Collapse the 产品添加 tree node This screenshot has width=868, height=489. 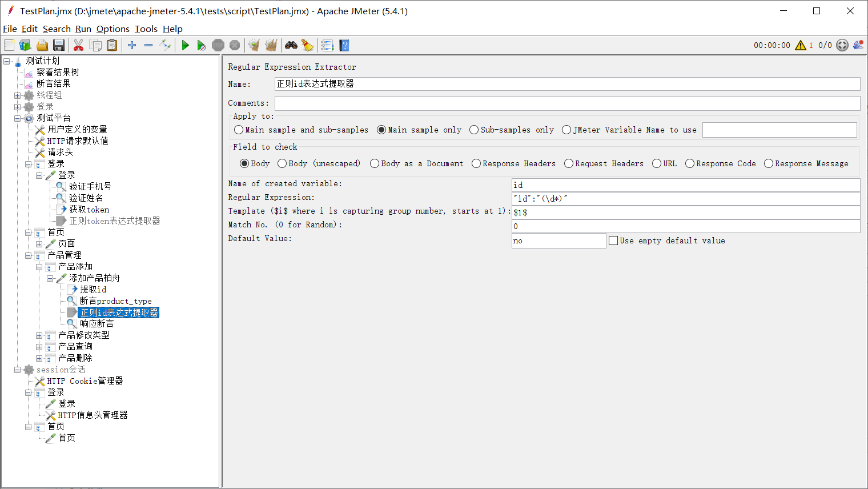pyautogui.click(x=39, y=267)
